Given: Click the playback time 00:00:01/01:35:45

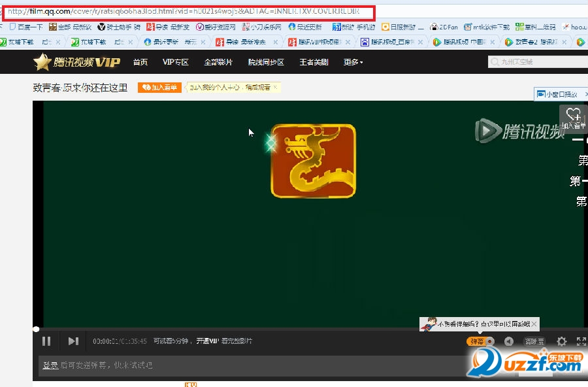Looking at the screenshot, I should pyautogui.click(x=120, y=341).
